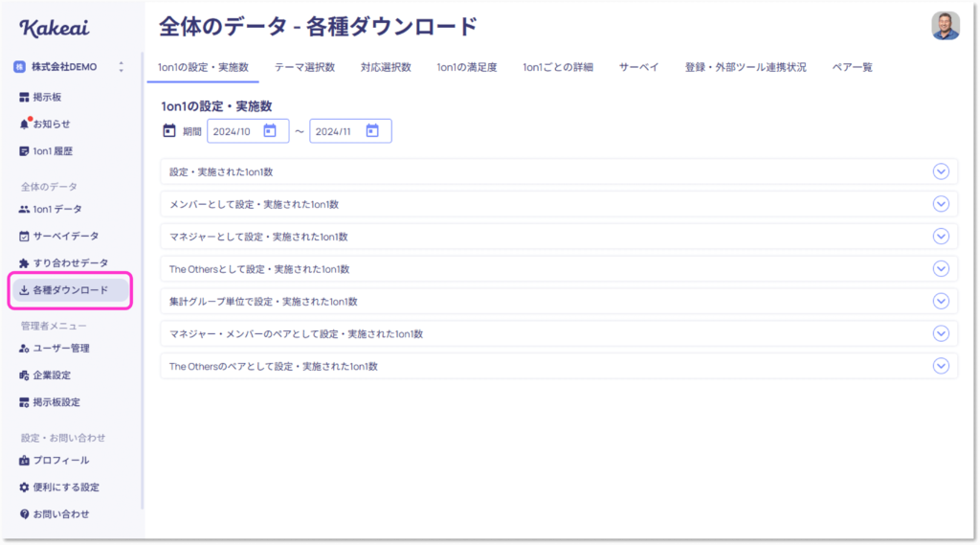Open 企業設定 admin link
Image resolution: width=980 pixels, height=545 pixels.
[52, 375]
